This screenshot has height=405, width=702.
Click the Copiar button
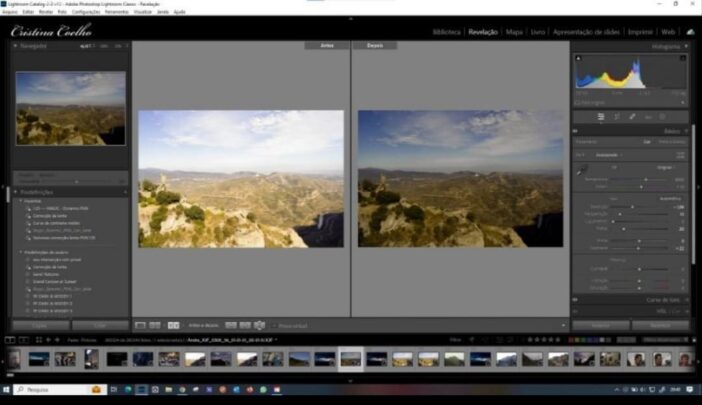coord(42,325)
